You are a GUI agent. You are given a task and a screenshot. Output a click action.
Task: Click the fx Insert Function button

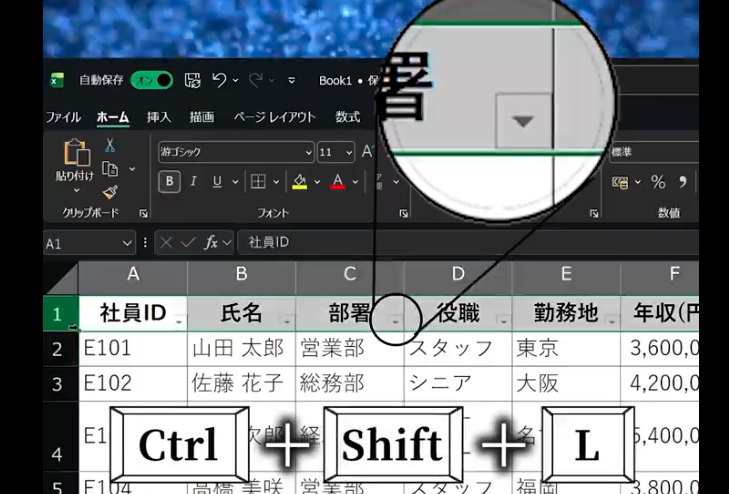click(211, 243)
